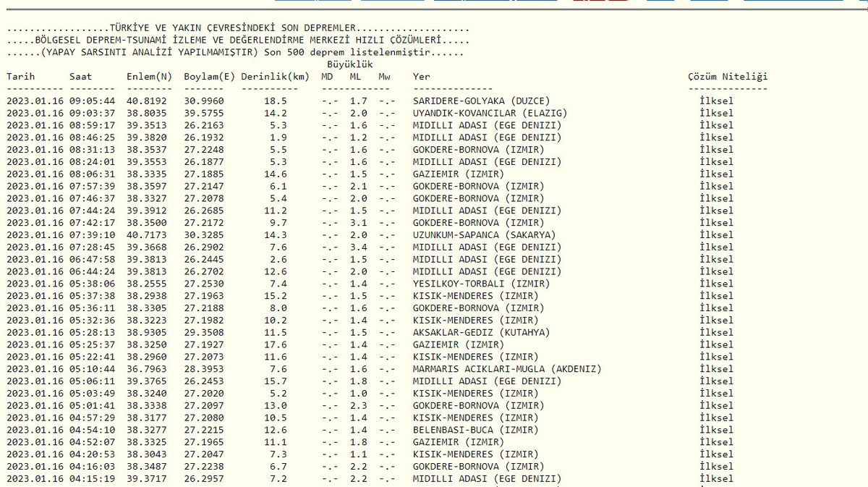
Task: Click the UZUNKUM-SAPANCA (SAKARYA) location entry
Action: (x=484, y=235)
